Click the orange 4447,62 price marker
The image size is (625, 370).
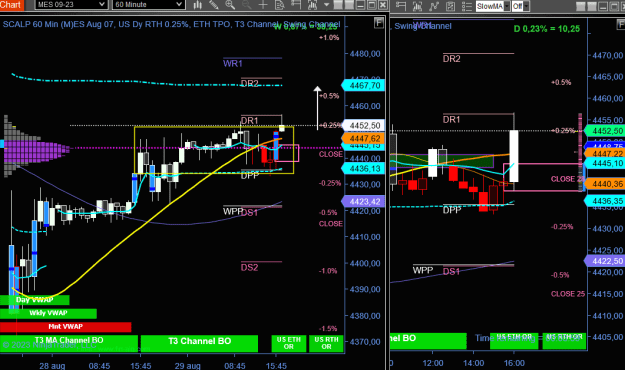(363, 138)
